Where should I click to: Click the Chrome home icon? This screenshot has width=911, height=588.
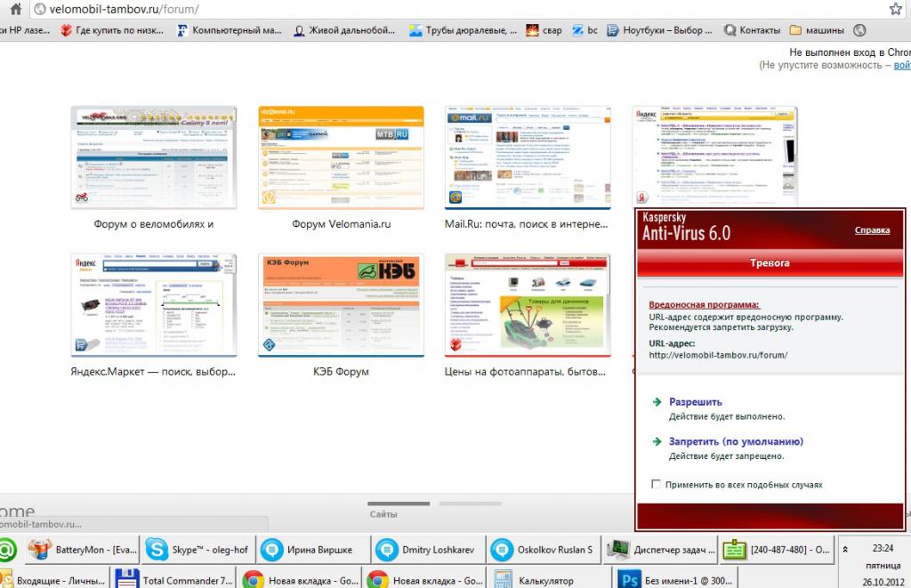click(x=16, y=9)
